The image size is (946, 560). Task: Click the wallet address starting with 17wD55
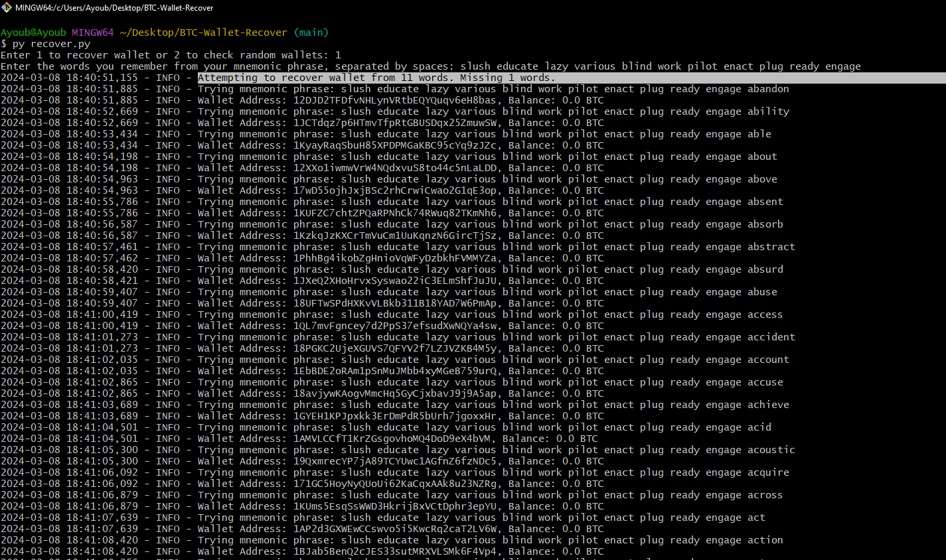tap(395, 190)
